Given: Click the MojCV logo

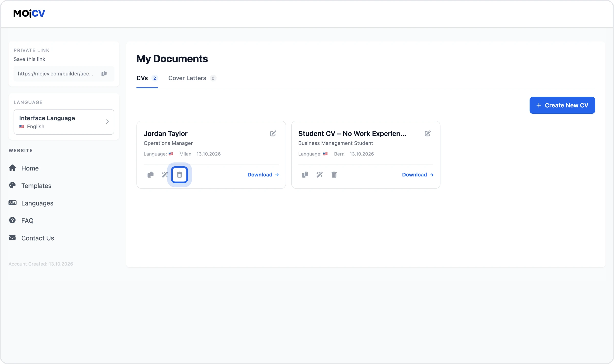Looking at the screenshot, I should tap(29, 13).
